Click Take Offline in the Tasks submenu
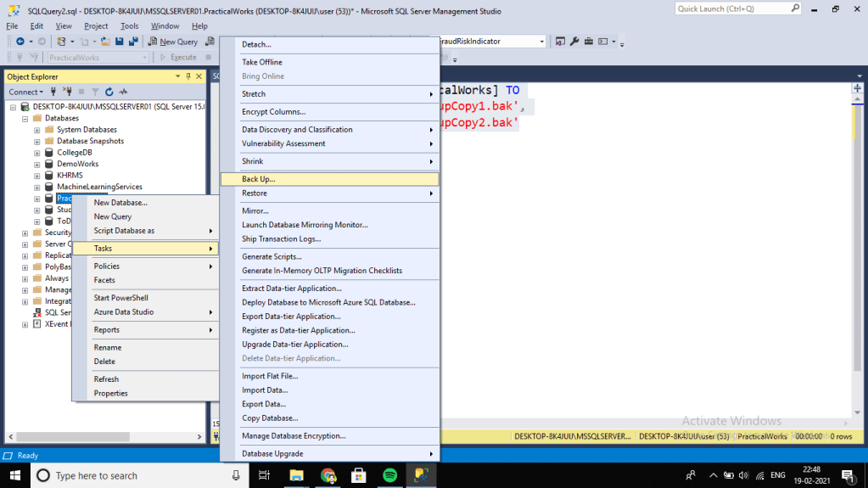 pyautogui.click(x=262, y=62)
